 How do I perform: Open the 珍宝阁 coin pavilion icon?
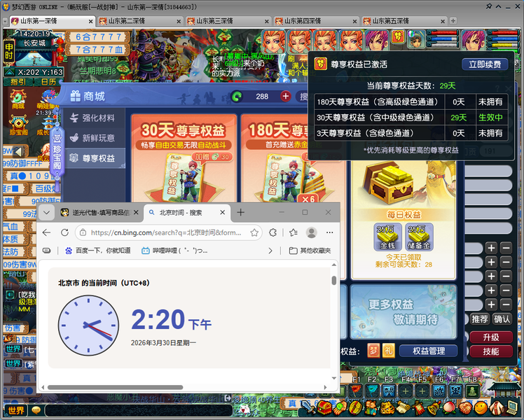(x=18, y=125)
